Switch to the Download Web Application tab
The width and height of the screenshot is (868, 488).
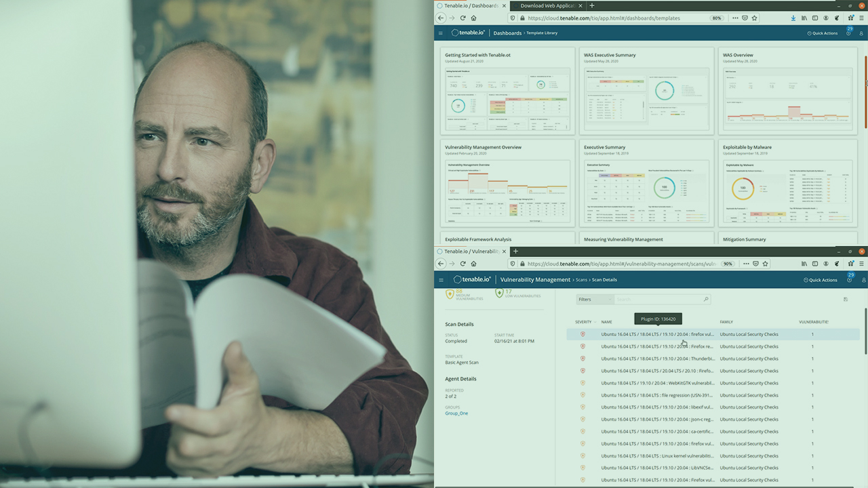pos(547,5)
